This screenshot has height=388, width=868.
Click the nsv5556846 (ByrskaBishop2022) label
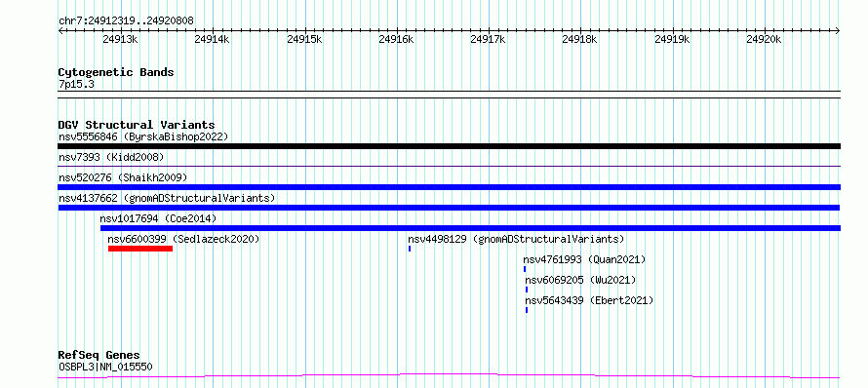[x=143, y=136]
